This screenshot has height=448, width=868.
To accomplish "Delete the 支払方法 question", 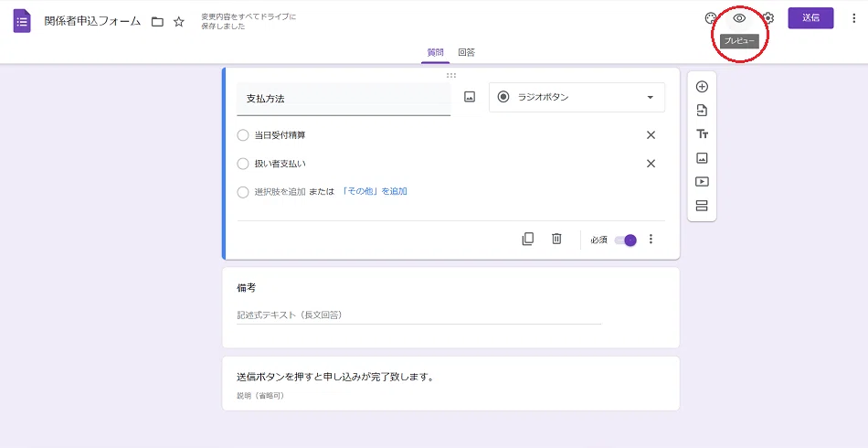I will [556, 239].
